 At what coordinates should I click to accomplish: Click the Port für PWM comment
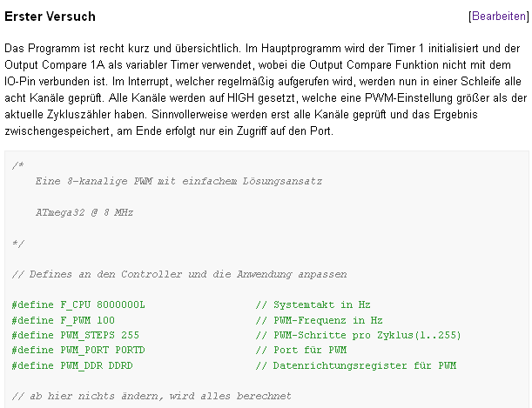(301, 350)
